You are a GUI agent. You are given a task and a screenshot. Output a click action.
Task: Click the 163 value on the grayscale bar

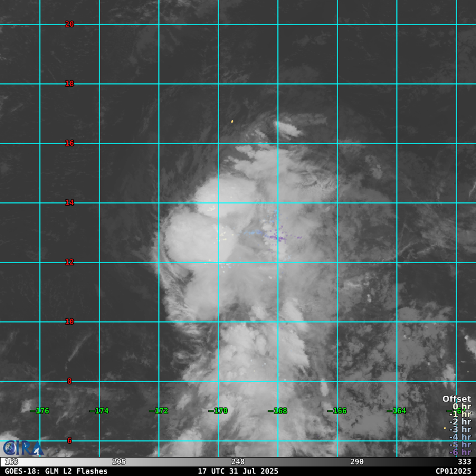[x=11, y=462]
